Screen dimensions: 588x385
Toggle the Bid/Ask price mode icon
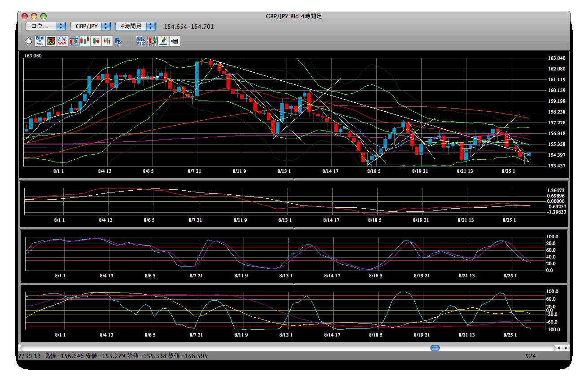point(39,41)
